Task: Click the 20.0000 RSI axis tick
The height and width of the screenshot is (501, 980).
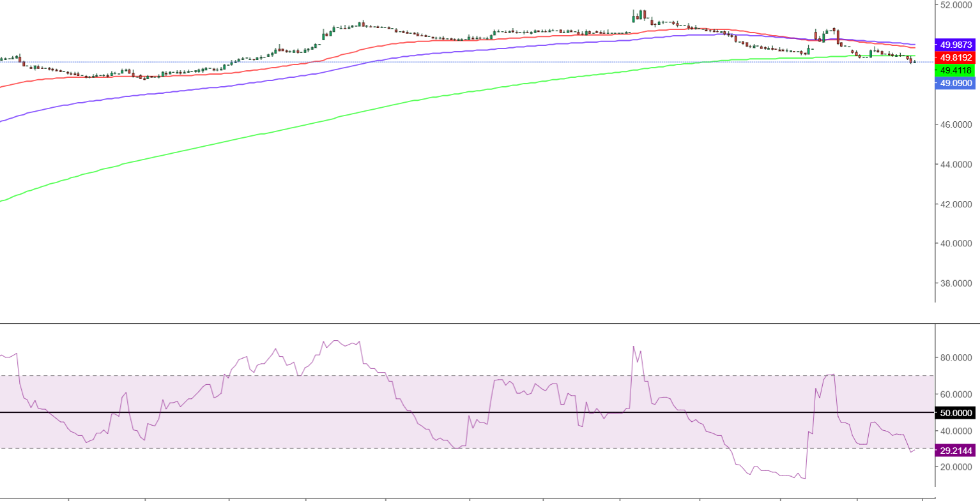Action: click(956, 467)
